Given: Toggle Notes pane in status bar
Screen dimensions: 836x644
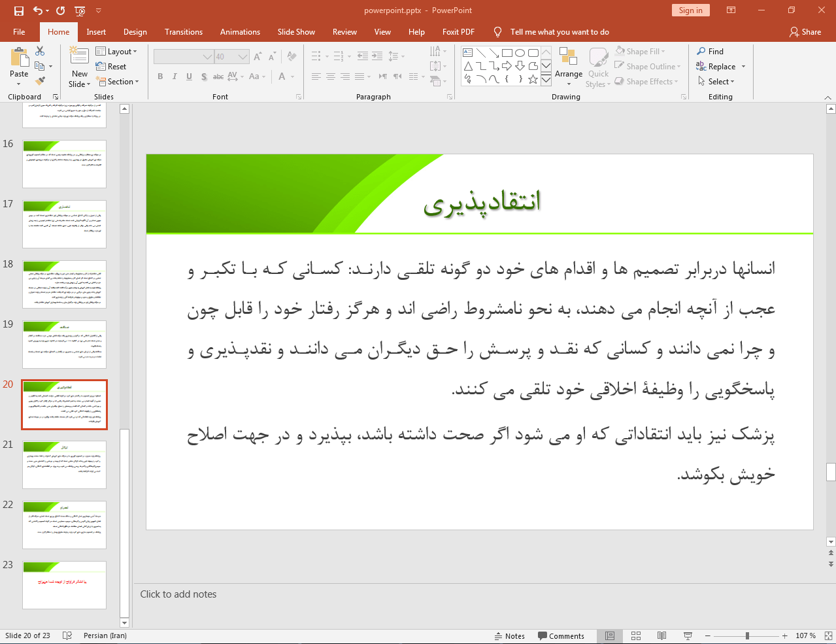Looking at the screenshot, I should pos(510,636).
